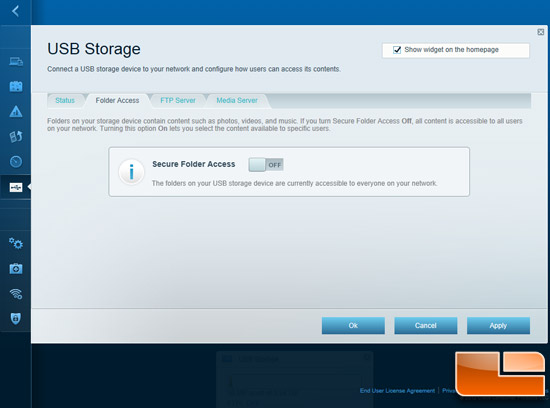Click the Apply button

click(498, 326)
